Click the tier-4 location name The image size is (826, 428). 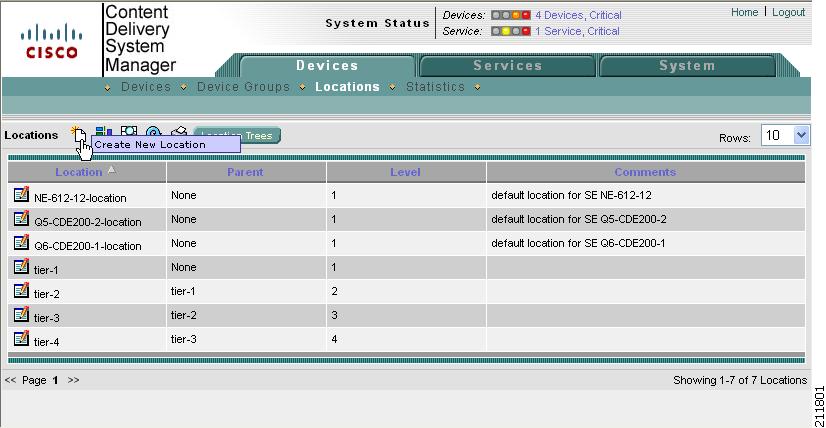[46, 343]
